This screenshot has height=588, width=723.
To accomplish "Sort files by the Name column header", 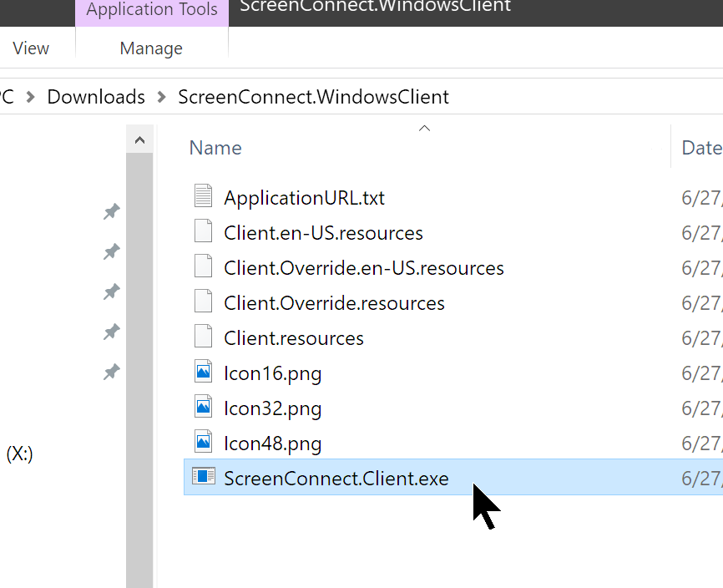I will click(x=215, y=148).
